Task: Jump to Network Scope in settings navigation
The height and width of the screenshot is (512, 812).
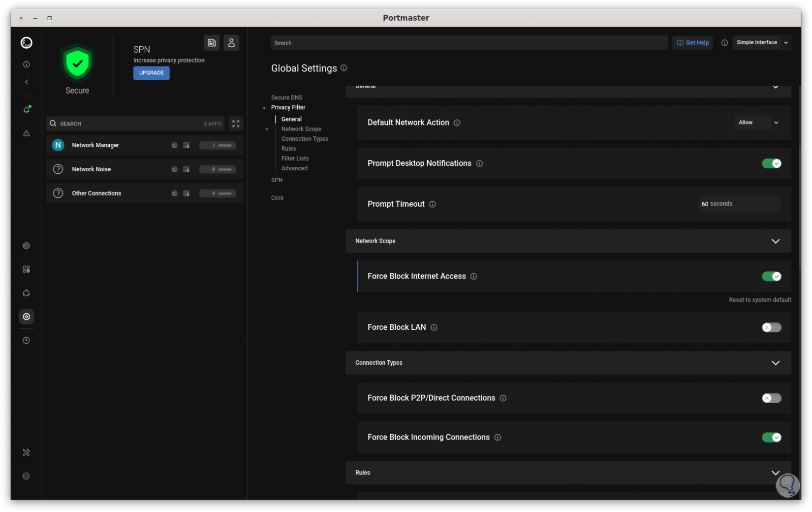Action: tap(302, 129)
